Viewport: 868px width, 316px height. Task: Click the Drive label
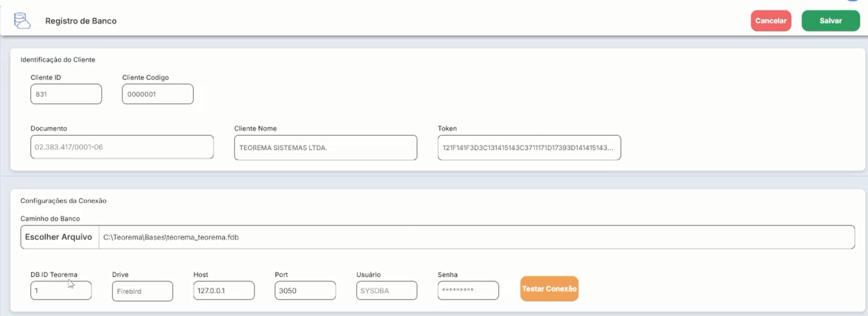tap(120, 274)
